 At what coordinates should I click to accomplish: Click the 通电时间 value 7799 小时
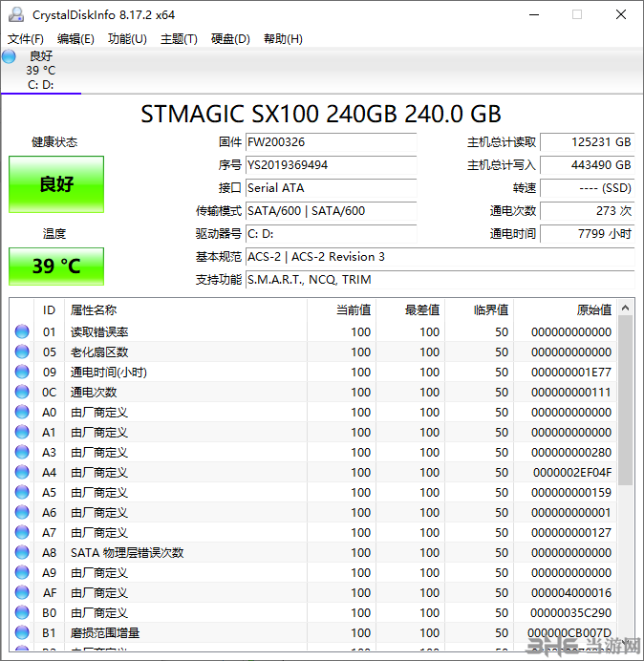pyautogui.click(x=587, y=233)
